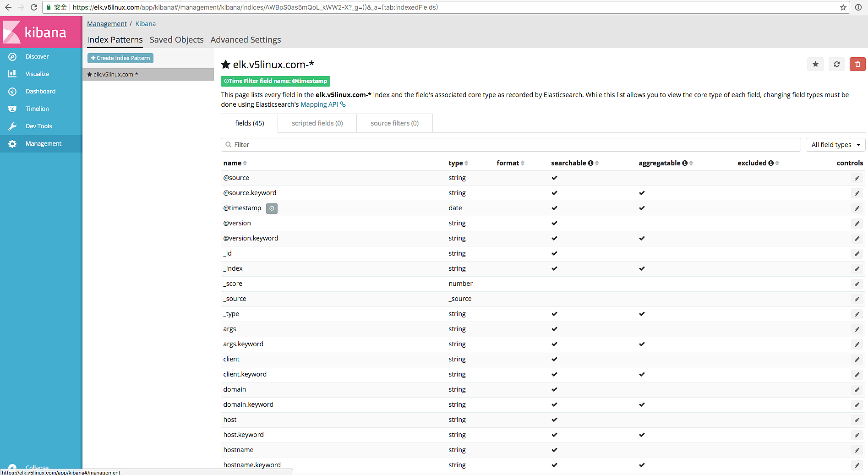Set index pattern as default with star button

click(x=815, y=65)
